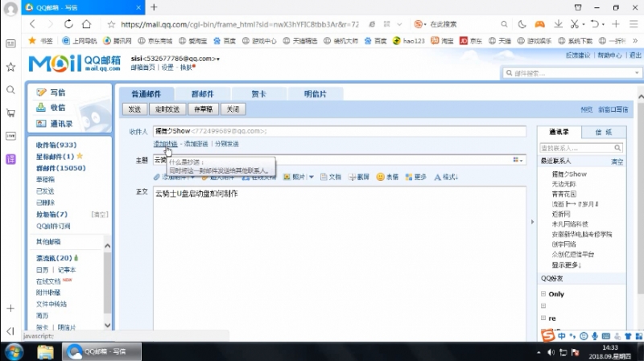Viewport: 644px width, 361px height.
Task: Expand the system tray hidden icons arrow
Action: click(539, 352)
